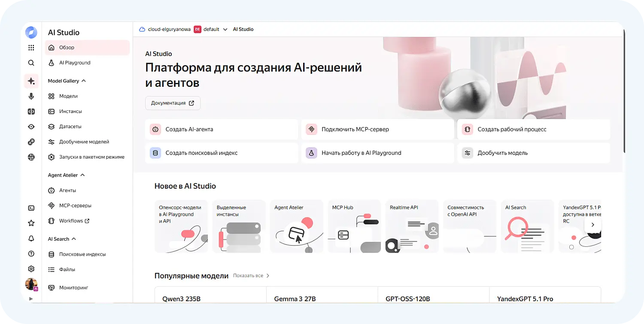
Task: Open the eye (vision) service icon
Action: point(31,126)
